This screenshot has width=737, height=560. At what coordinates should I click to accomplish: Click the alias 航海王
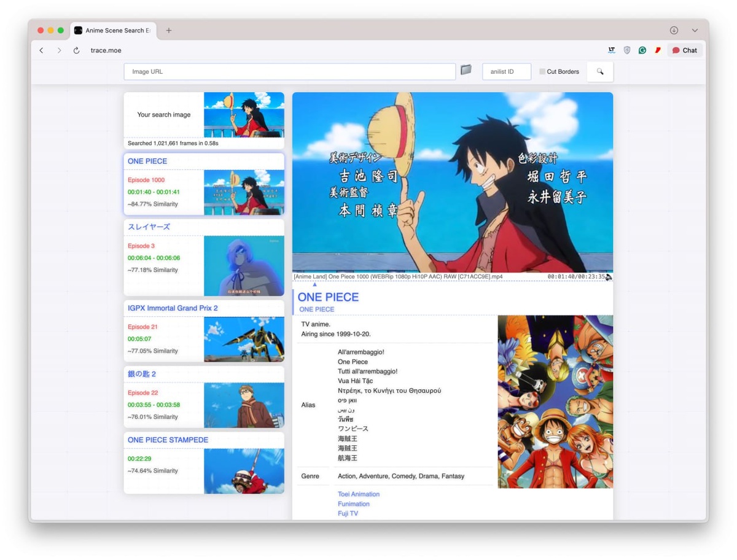[x=348, y=458]
